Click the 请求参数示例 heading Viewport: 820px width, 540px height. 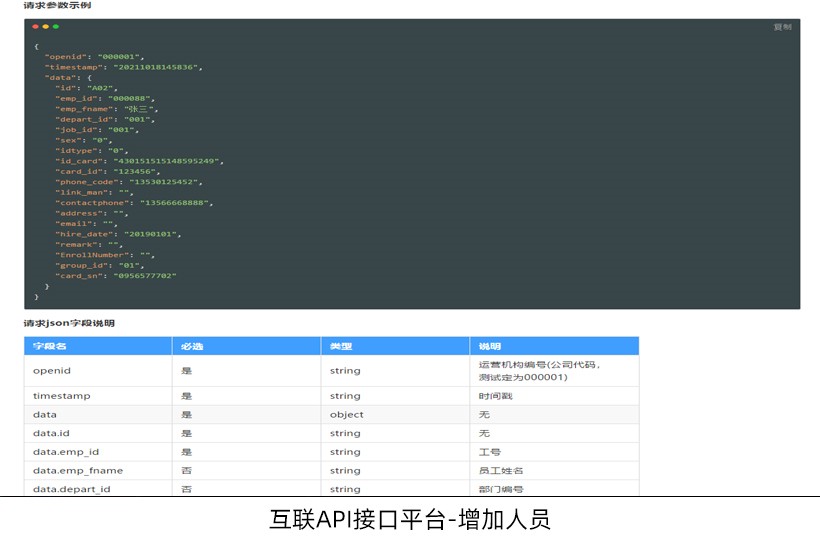click(x=59, y=6)
